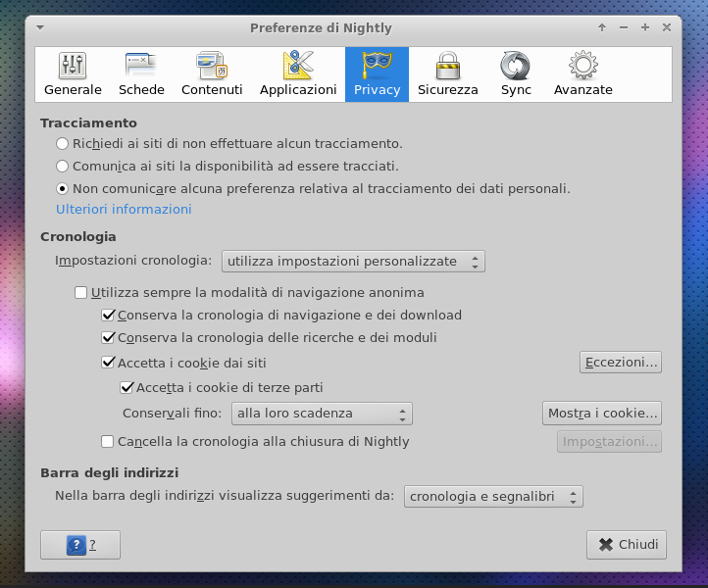Switch to the Schede pane
708x588 pixels.
tap(141, 74)
